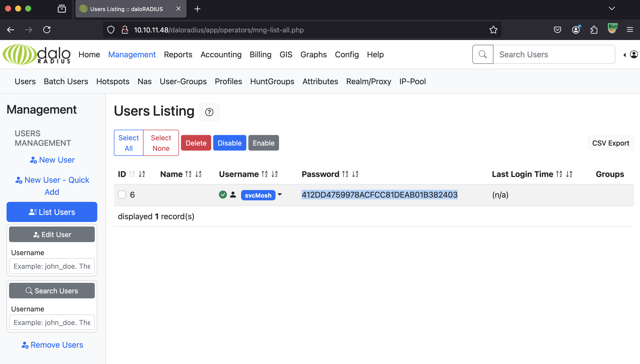Open the Firefox account icon
The height and width of the screenshot is (364, 640).
tap(576, 30)
